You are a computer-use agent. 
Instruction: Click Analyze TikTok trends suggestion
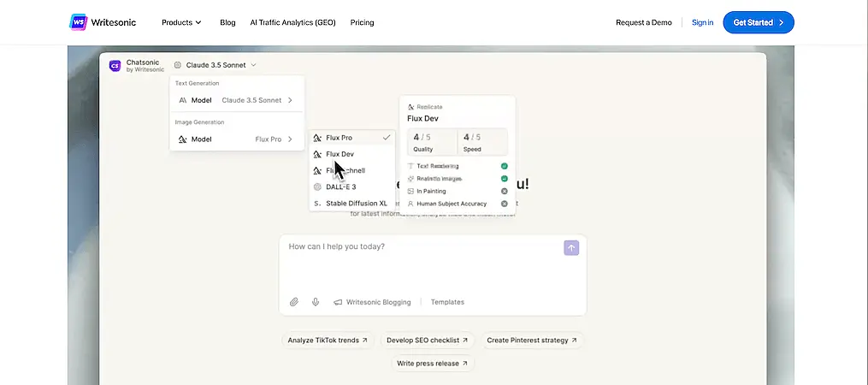pyautogui.click(x=328, y=341)
